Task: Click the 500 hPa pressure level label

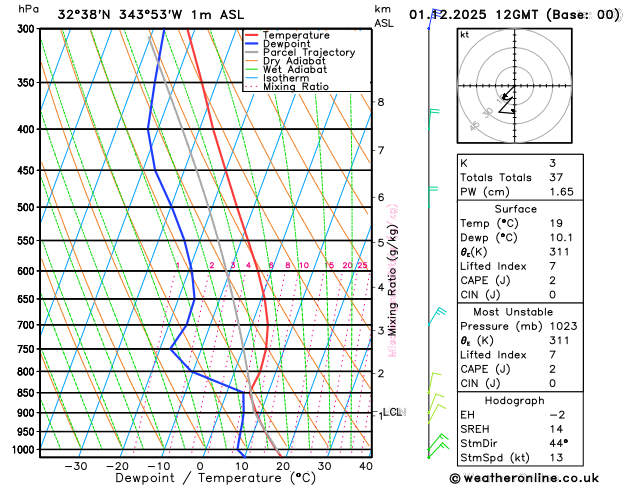Action: pos(28,207)
